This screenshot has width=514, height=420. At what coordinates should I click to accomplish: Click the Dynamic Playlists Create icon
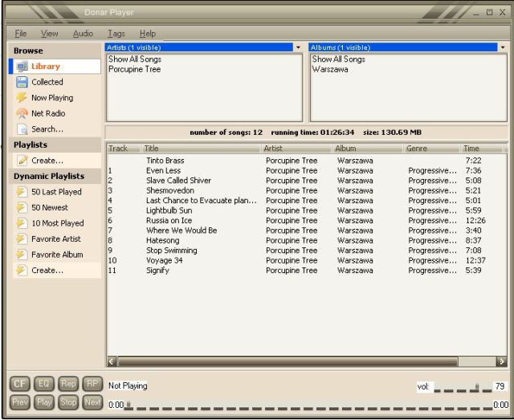(22, 271)
